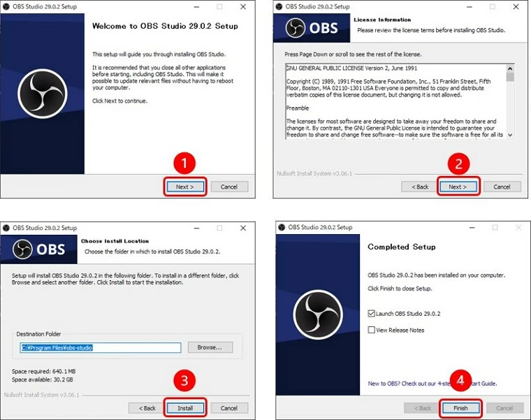
Task: Click the Destination Folder path field
Action: pos(101,347)
